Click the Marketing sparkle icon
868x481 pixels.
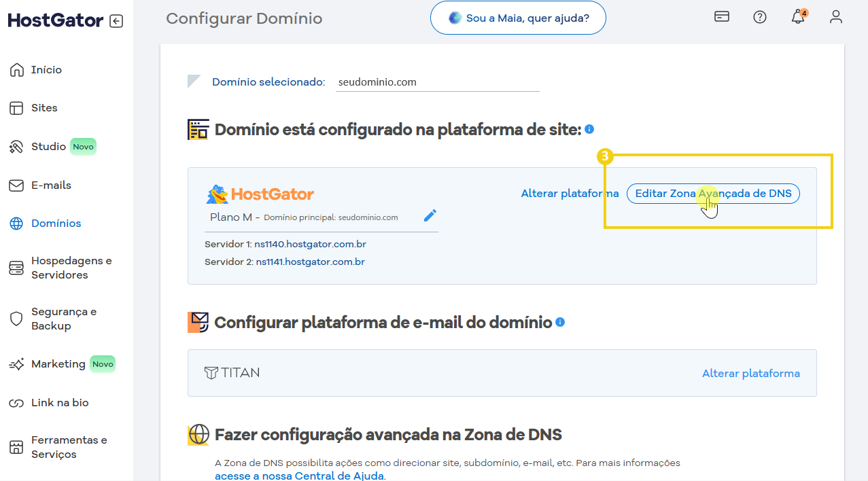16,364
